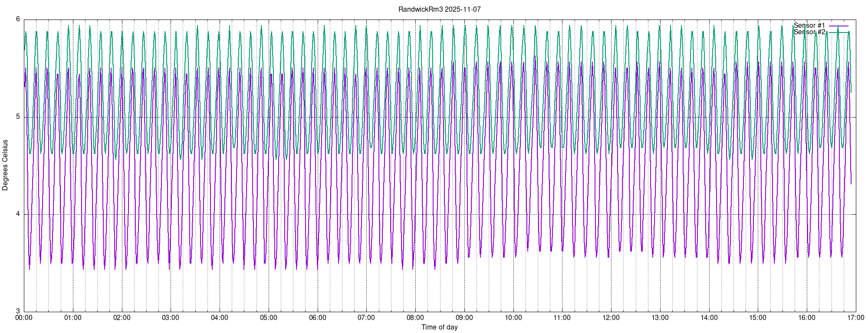Pick the 09:00 time axis tick label
Viewport: 868px width, 333px height.
[x=464, y=318]
